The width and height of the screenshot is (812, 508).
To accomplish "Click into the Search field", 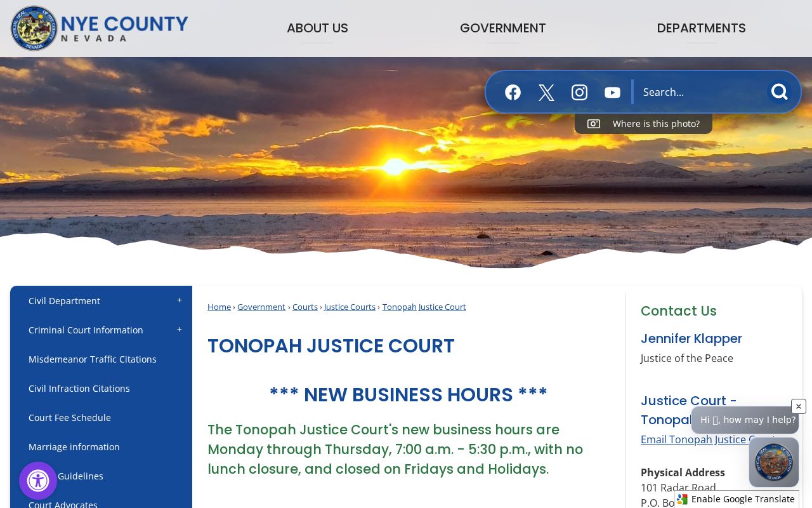I will [701, 92].
